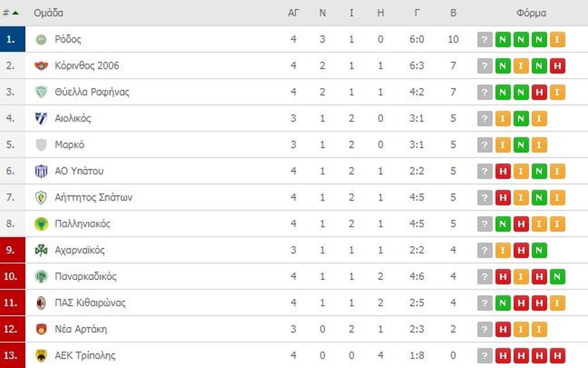Open the Αιολικός club crest
This screenshot has width=588, height=368.
click(x=41, y=118)
